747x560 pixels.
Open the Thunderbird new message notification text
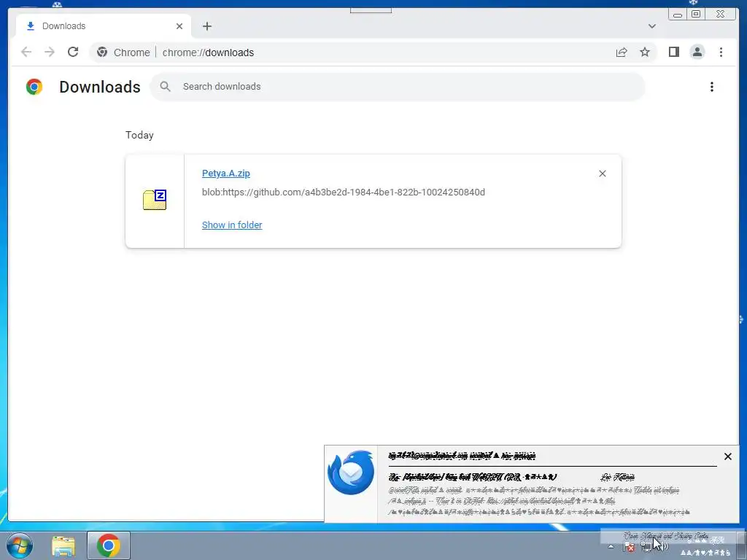click(x=462, y=456)
